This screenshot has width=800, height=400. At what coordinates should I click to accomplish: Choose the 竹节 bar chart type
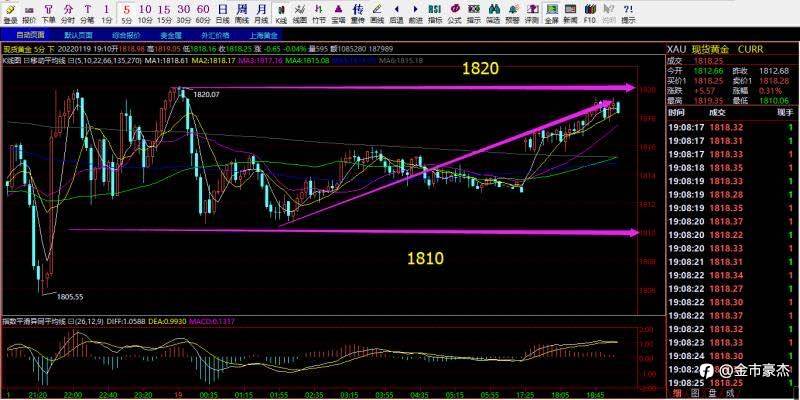click(319, 14)
